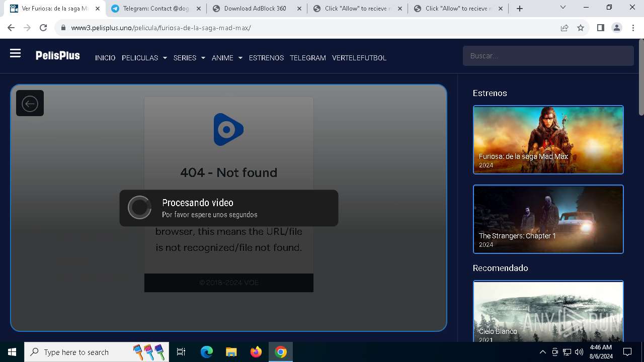Image resolution: width=644 pixels, height=362 pixels.
Task: Open the notification center
Action: 627,352
